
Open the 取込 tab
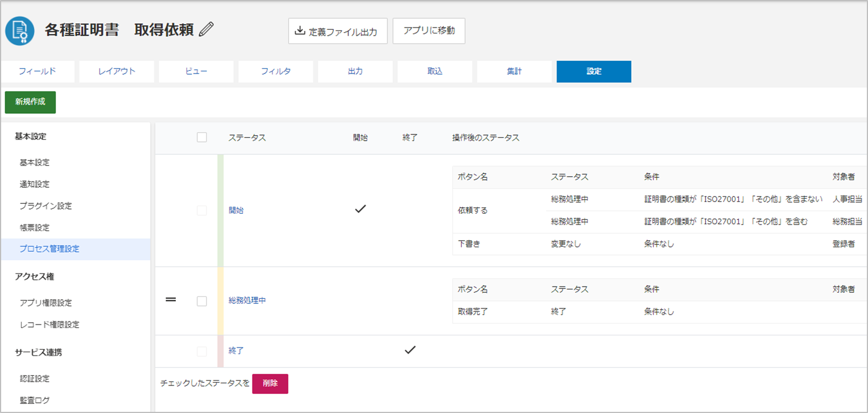pyautogui.click(x=435, y=72)
